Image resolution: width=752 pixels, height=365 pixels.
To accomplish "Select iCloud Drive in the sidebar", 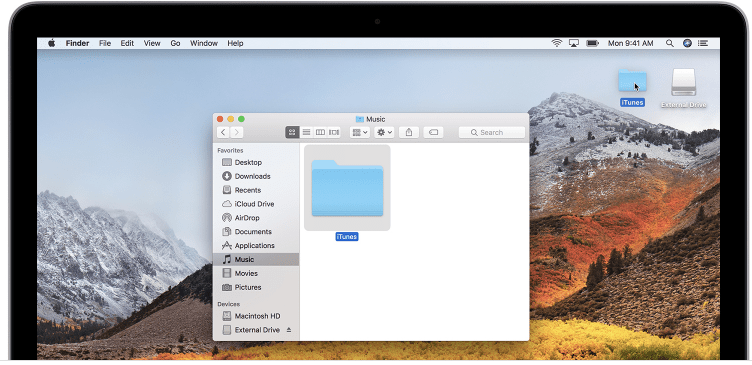I will click(256, 204).
